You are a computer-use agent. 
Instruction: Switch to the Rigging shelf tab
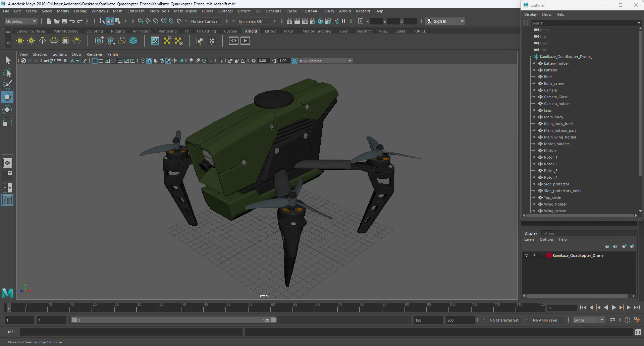point(118,31)
